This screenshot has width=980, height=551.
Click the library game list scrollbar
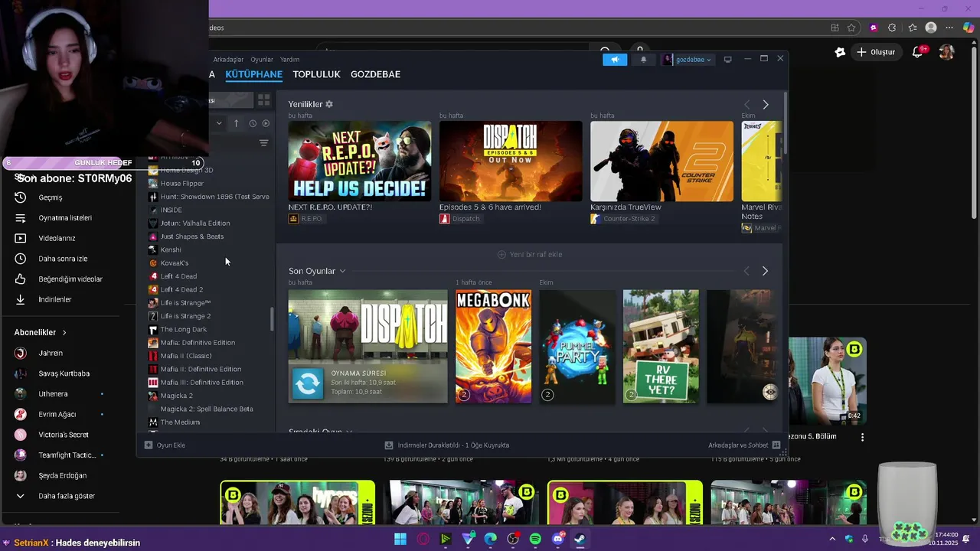pyautogui.click(x=272, y=319)
